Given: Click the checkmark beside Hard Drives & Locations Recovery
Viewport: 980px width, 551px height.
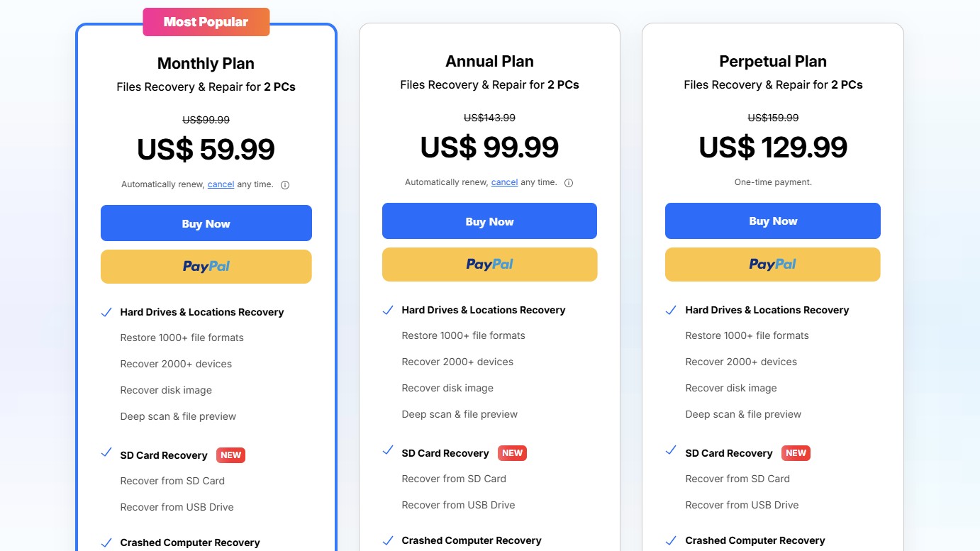Looking at the screenshot, I should pyautogui.click(x=106, y=311).
